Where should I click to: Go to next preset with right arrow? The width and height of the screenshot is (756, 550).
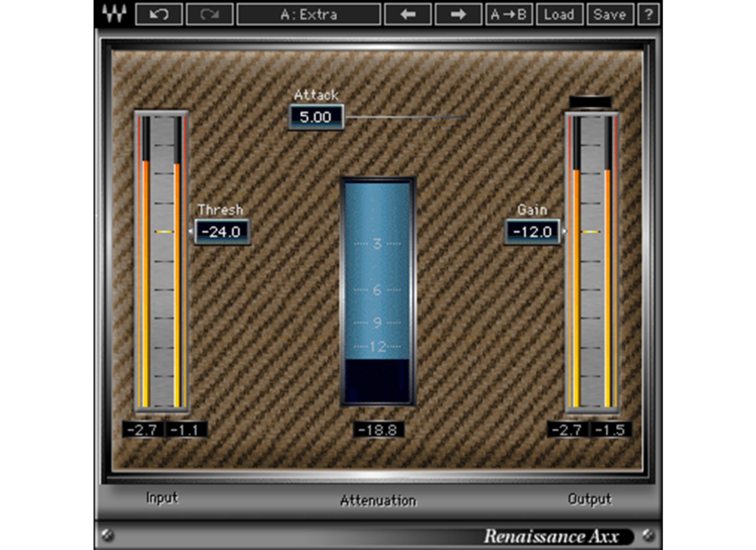[x=458, y=15]
